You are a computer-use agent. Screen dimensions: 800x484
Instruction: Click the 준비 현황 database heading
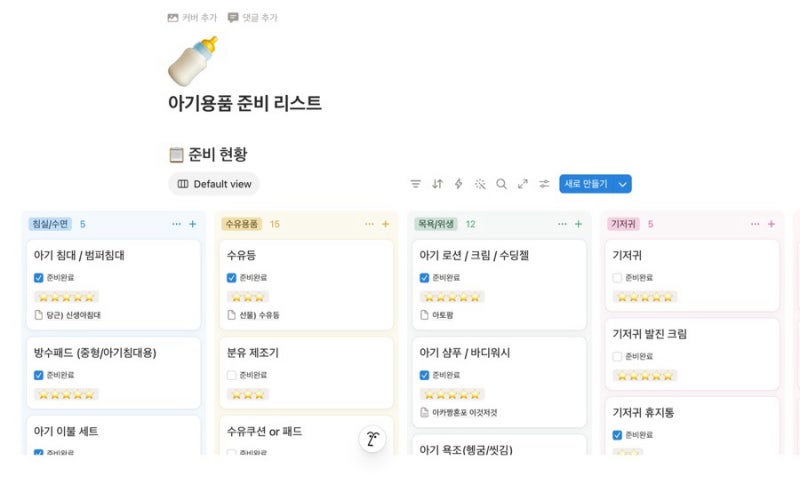click(x=217, y=155)
